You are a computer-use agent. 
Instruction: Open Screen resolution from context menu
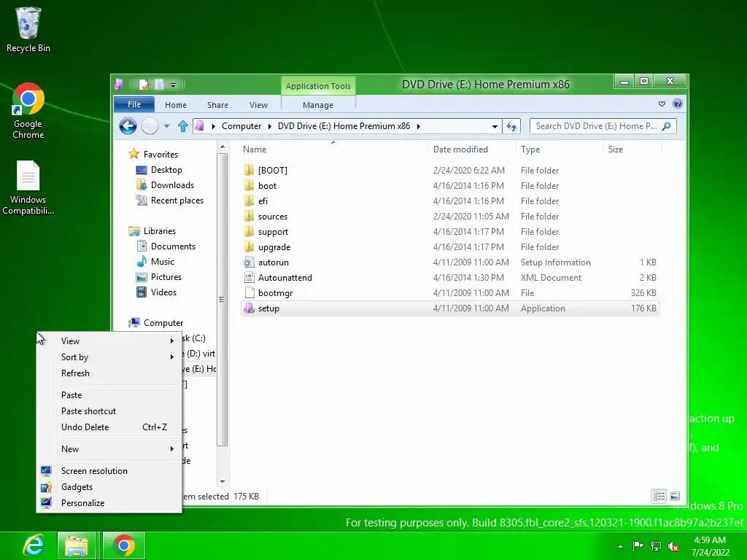pyautogui.click(x=109, y=471)
